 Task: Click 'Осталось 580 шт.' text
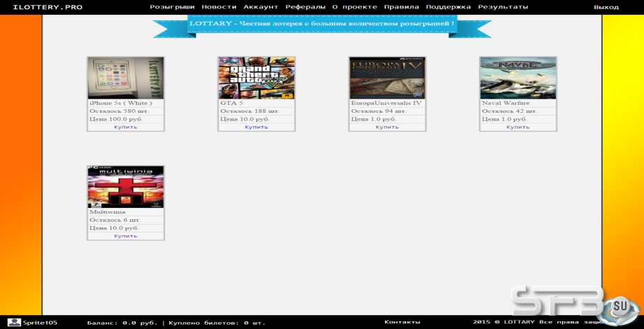(x=119, y=111)
